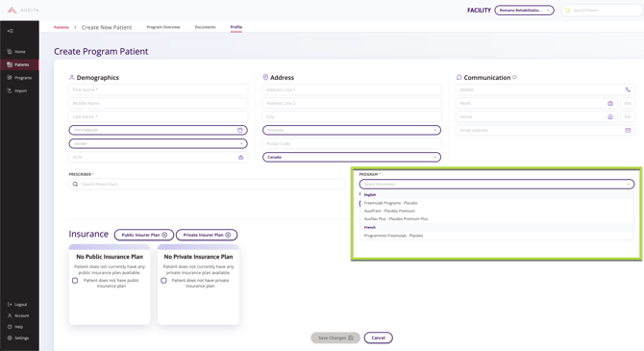Screen dimensions: 644x351
Task: Click the Cancel button
Action: tap(379, 338)
